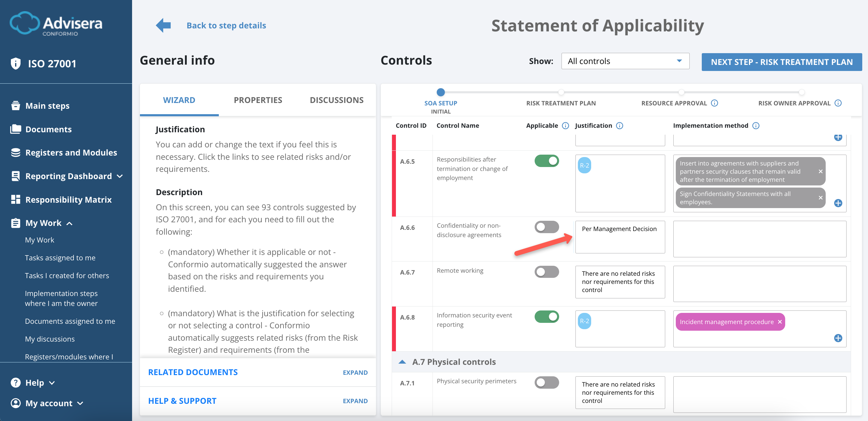868x421 pixels.
Task: Open the DISCUSSIONS tab
Action: [337, 100]
